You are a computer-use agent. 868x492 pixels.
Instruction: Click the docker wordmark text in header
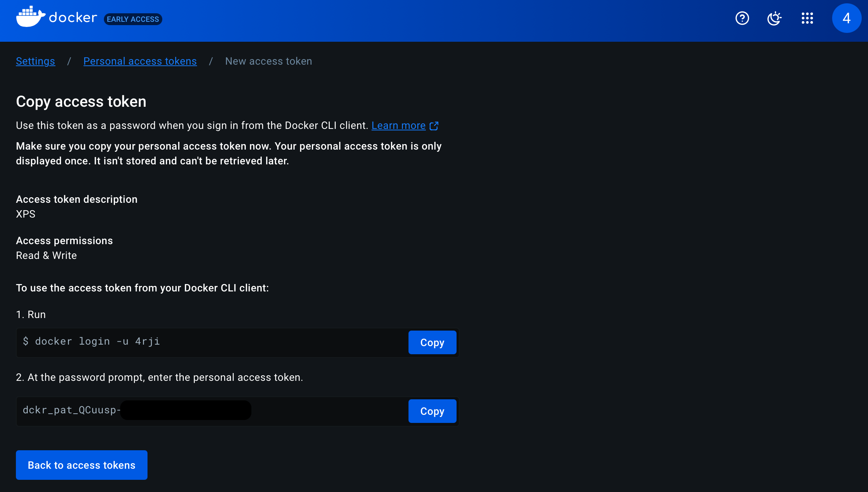coord(73,18)
